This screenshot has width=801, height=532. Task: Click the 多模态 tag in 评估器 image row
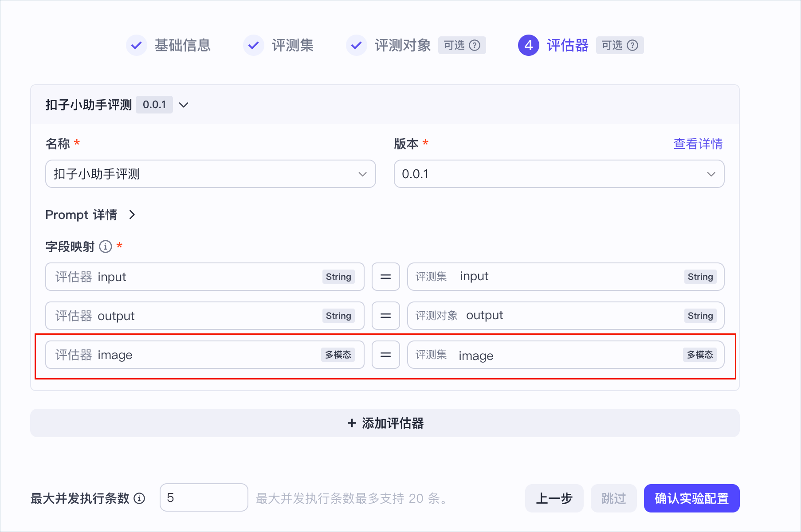pyautogui.click(x=338, y=355)
